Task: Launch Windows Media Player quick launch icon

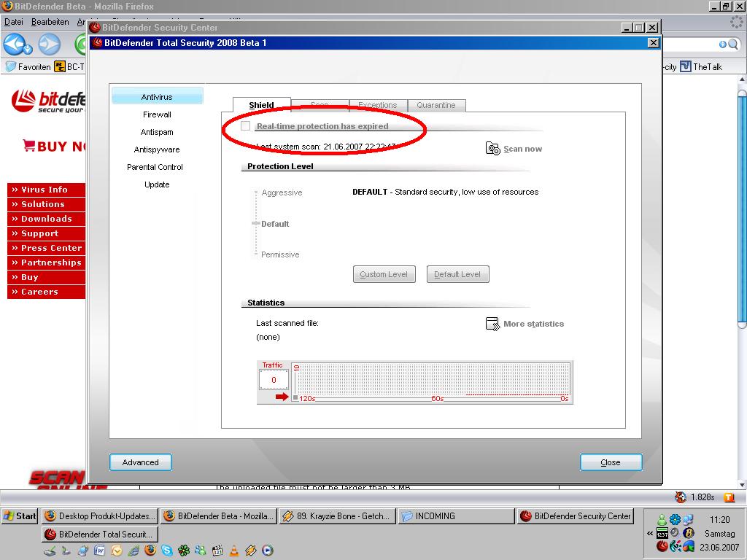Action: pos(268,551)
